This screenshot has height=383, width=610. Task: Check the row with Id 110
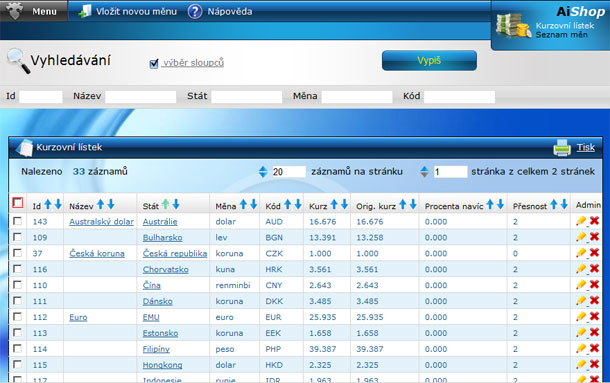(17, 285)
